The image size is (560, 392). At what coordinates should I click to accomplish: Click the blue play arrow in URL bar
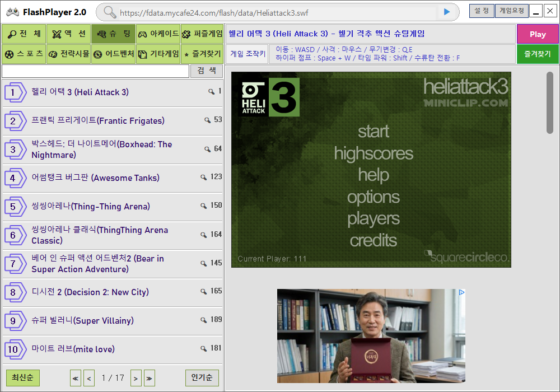447,12
